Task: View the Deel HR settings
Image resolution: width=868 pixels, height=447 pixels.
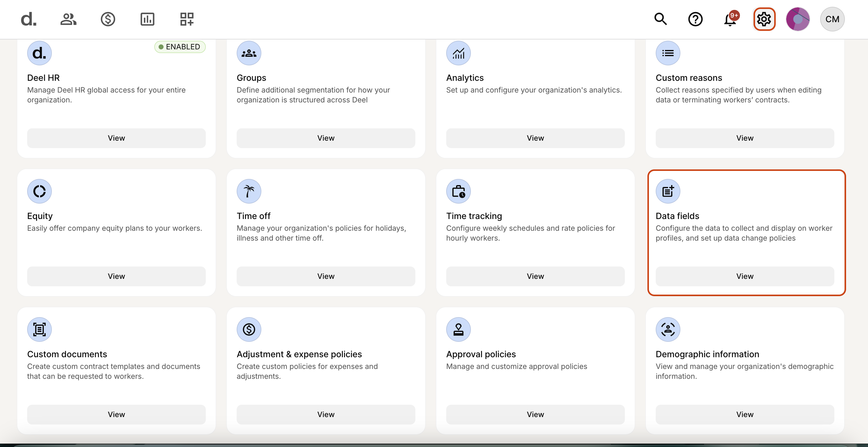Action: click(x=116, y=138)
